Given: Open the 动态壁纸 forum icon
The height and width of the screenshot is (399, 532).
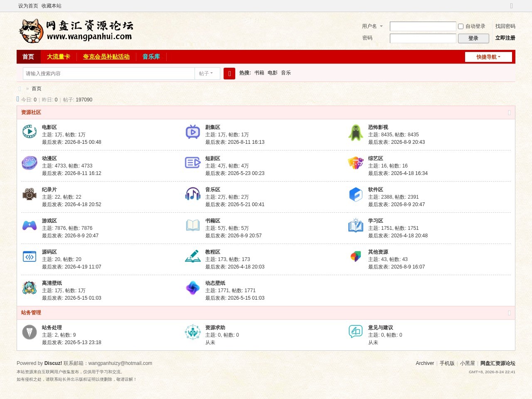Looking at the screenshot, I should click(193, 288).
